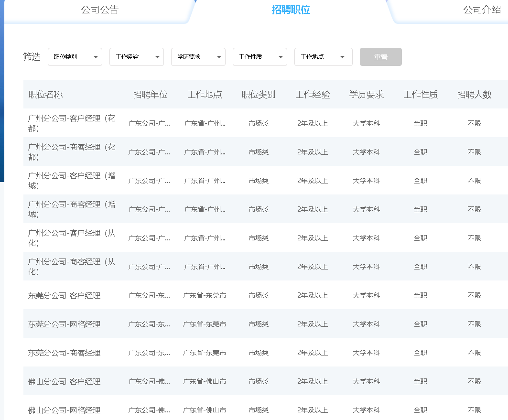Open the 职位类别 filter dropdown
The width and height of the screenshot is (508, 420).
(x=75, y=56)
